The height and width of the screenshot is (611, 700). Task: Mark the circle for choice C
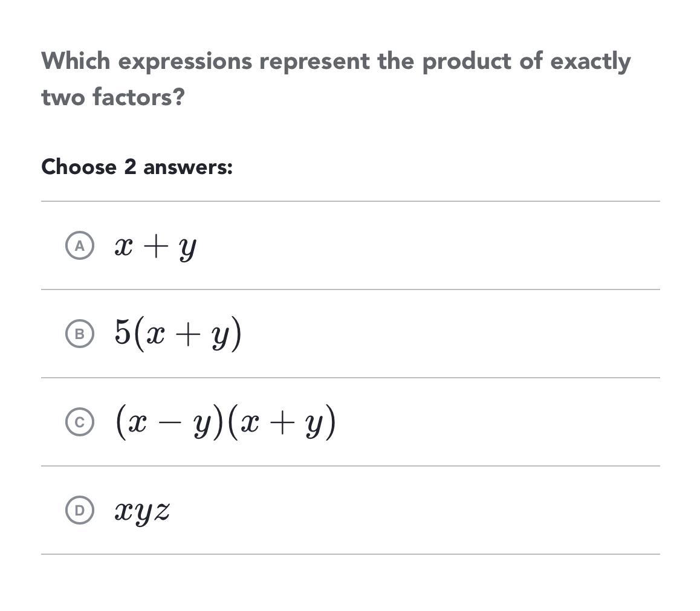point(79,422)
